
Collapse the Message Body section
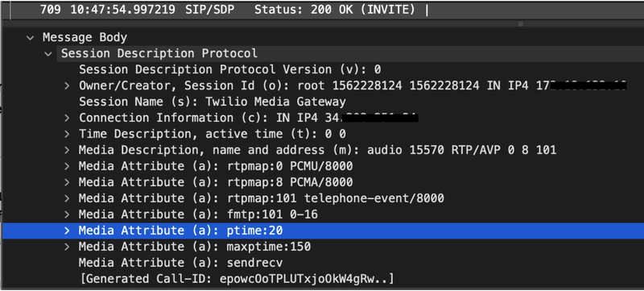coord(30,38)
